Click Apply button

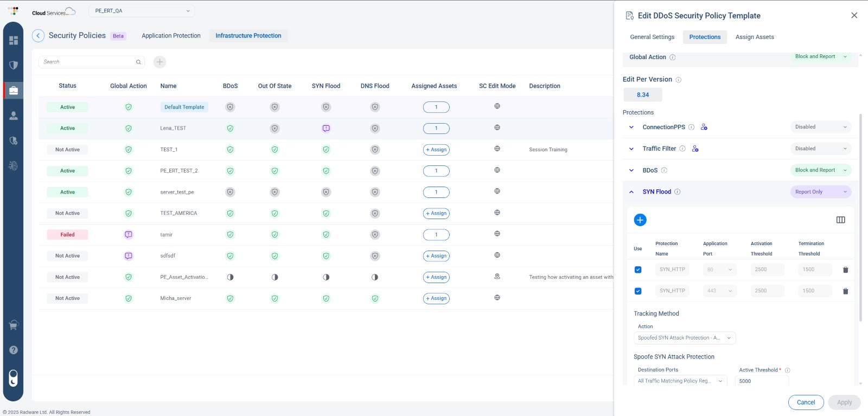[845, 402]
